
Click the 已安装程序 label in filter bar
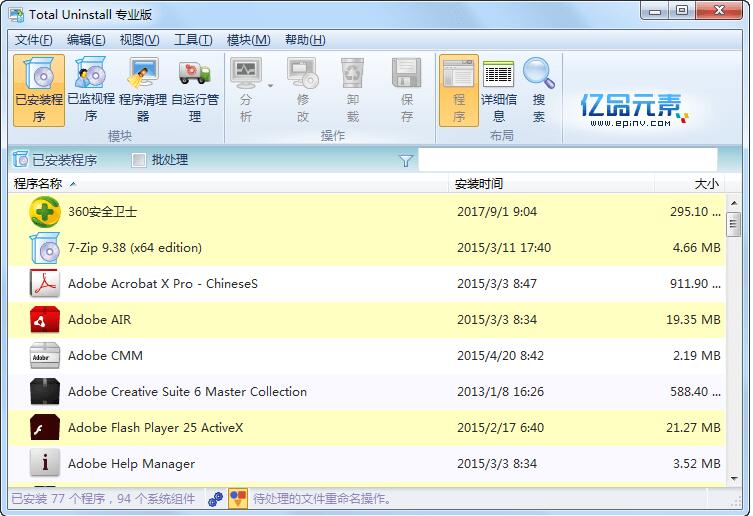(x=64, y=160)
